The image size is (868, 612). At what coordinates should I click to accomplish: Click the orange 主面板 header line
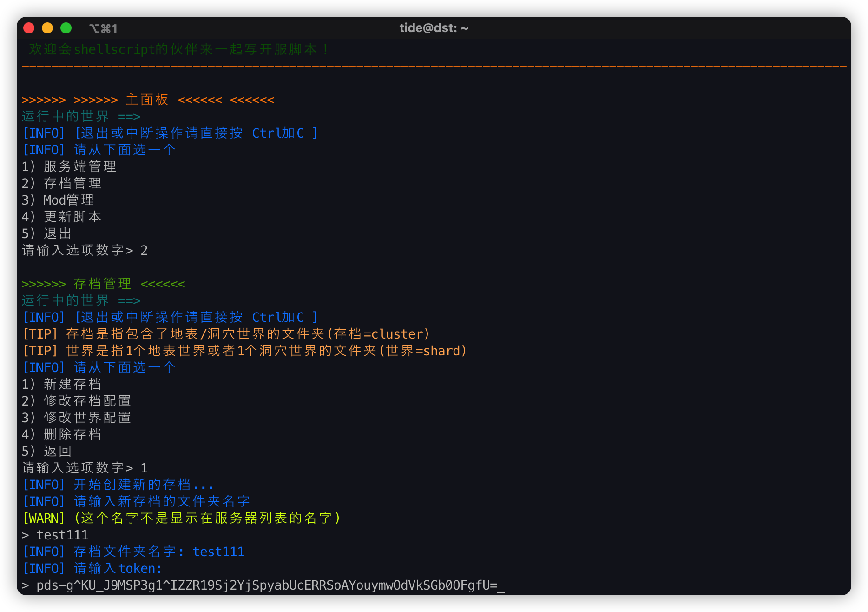pyautogui.click(x=148, y=100)
